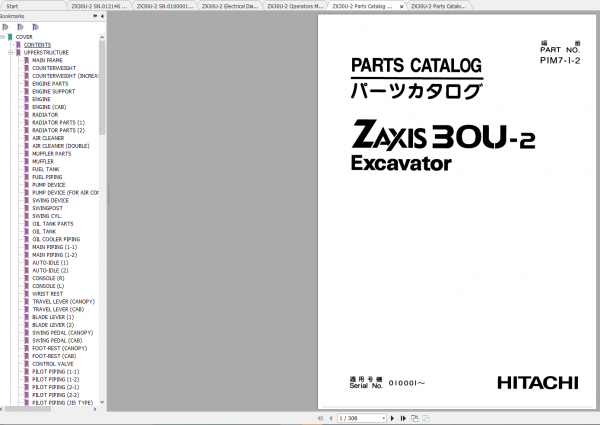This screenshot has height=425, width=600.
Task: Select the SWING CYL. bookmark
Action: tap(47, 216)
